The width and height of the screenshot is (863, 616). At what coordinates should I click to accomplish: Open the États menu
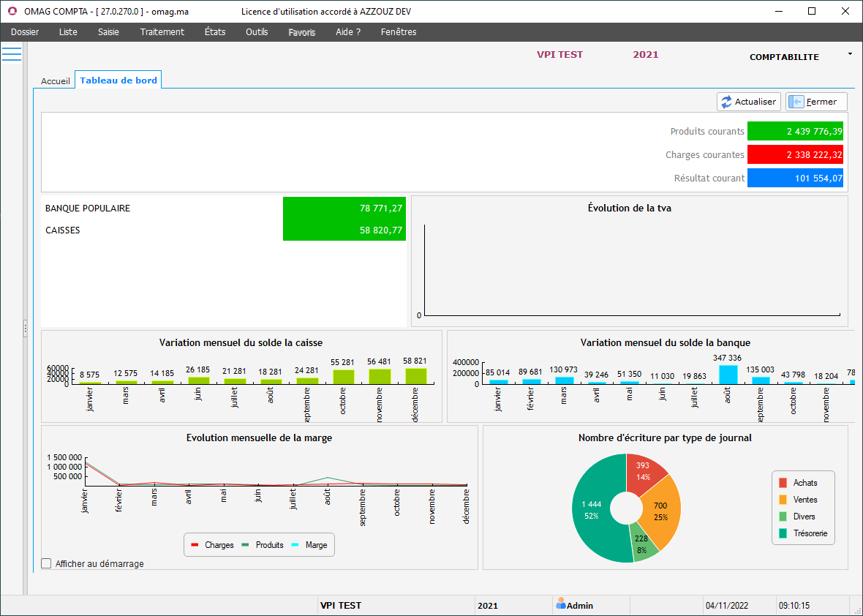pos(215,32)
